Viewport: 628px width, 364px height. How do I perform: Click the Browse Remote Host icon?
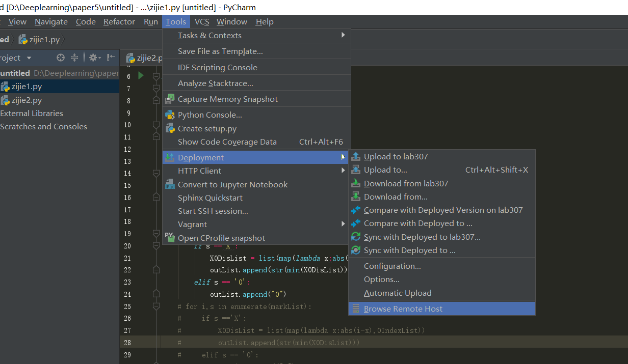[356, 309]
